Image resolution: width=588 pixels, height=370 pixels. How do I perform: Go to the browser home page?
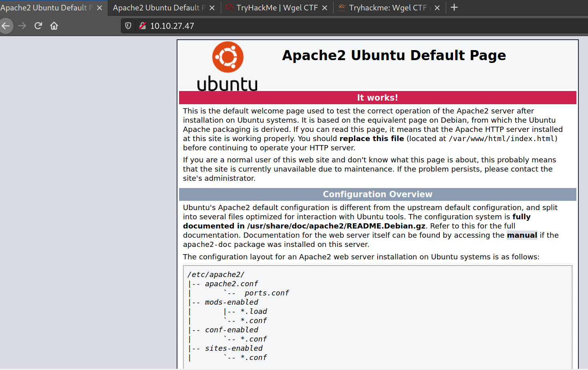[54, 26]
